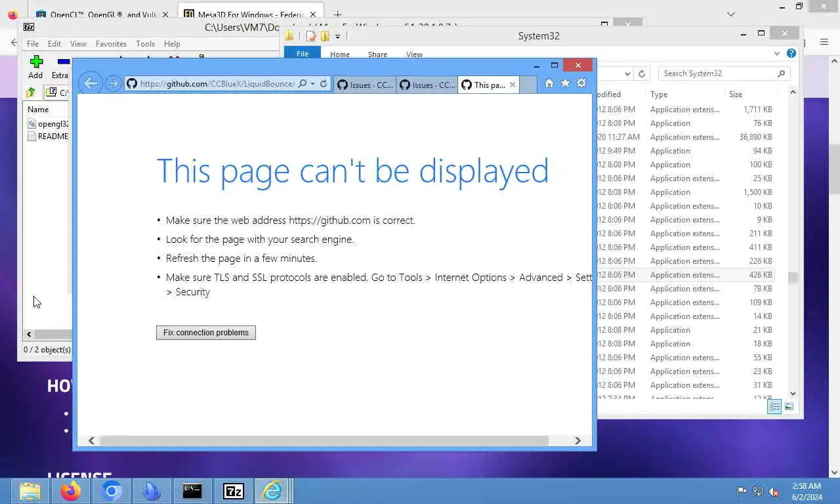840x504 pixels.
Task: Select the 1,500 KB Application row
Action: [x=686, y=192]
